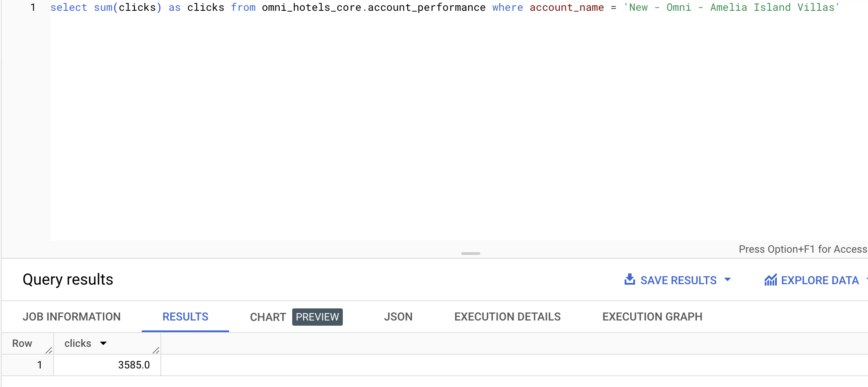Viewport: 868px width, 387px height.
Task: Open the Chart tab
Action: coord(268,317)
